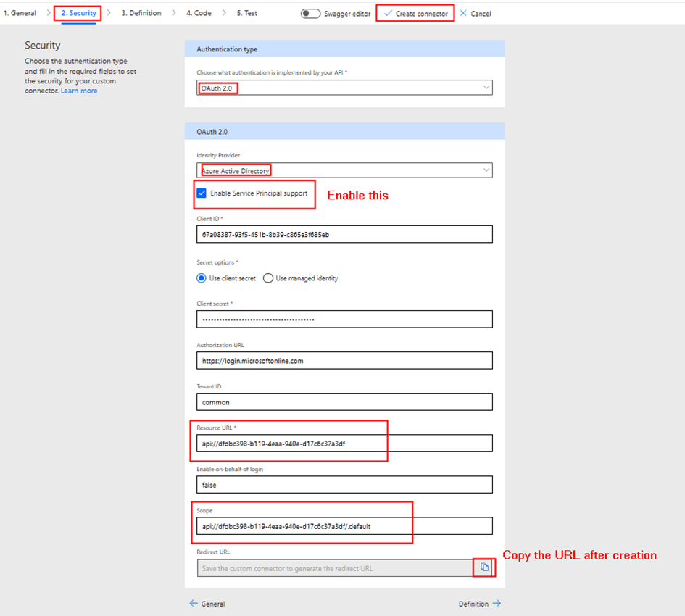Open the 5. Test tab
Screen dimensions: 685x616
pos(246,13)
